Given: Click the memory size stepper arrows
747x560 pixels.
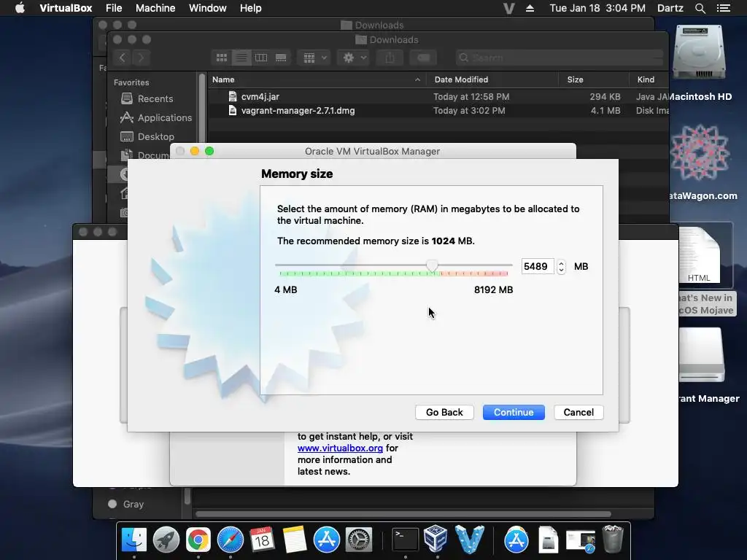Looking at the screenshot, I should pos(561,267).
